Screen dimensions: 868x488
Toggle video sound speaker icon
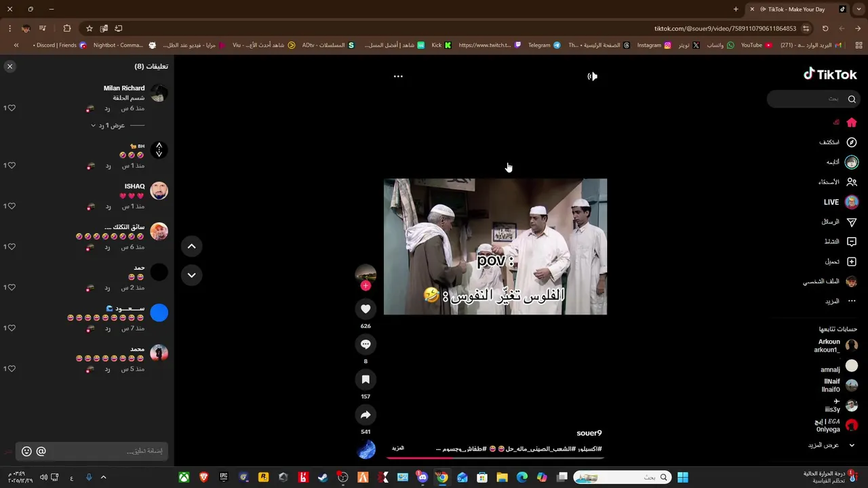coord(592,76)
